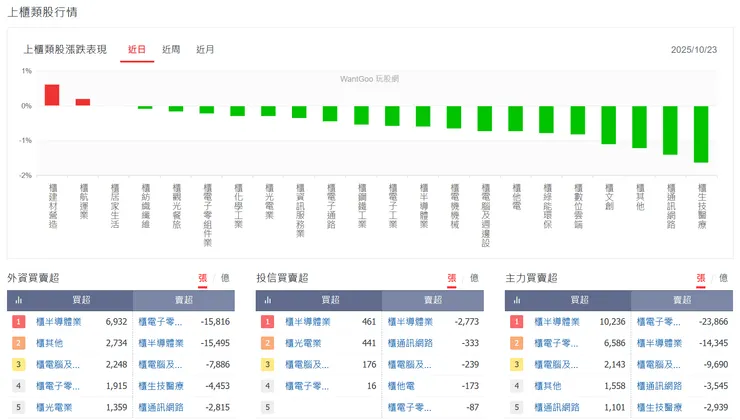Select 張 unit for 投信買賣超
740x420 pixels.
[452, 278]
